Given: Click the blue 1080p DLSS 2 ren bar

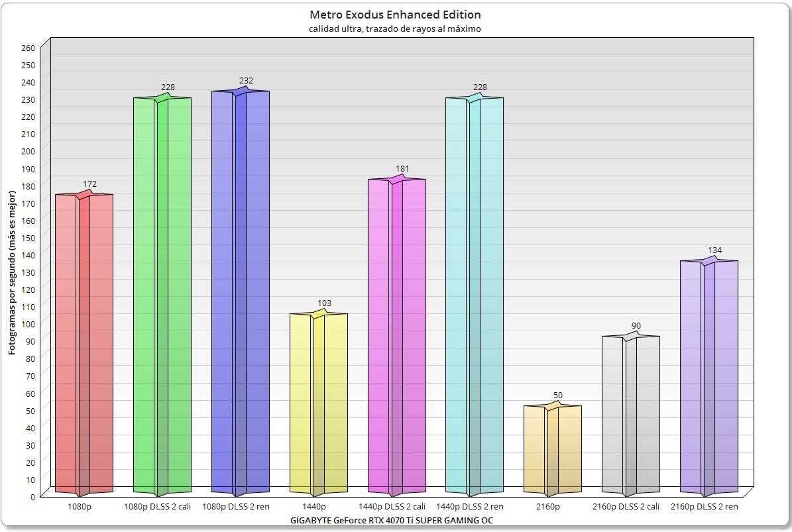Looking at the screenshot, I should [x=241, y=293].
